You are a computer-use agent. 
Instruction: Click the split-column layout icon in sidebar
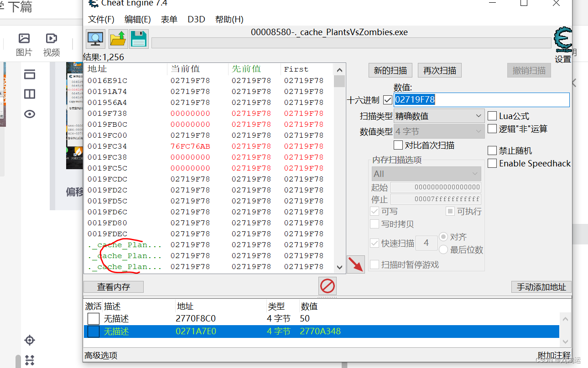click(x=30, y=94)
